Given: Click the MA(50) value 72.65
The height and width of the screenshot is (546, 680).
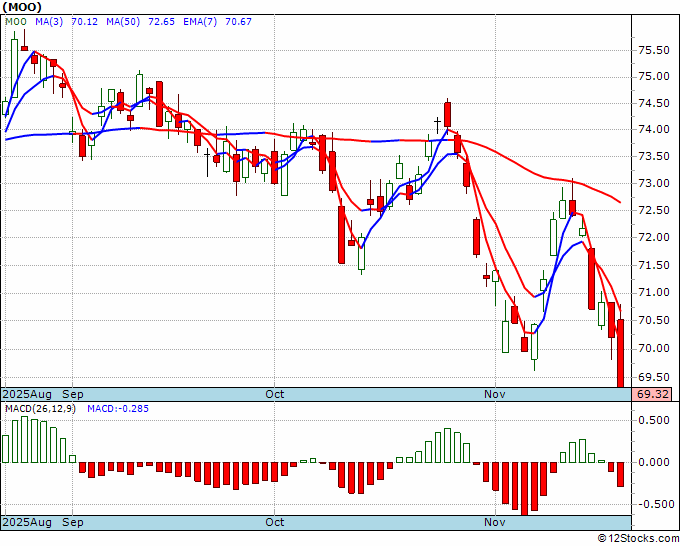Looking at the screenshot, I should point(161,22).
